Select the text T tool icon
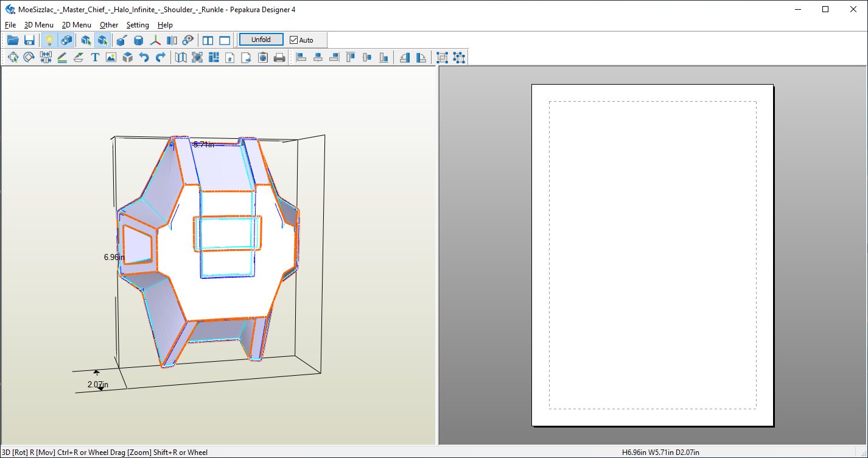Screen dimensions: 868x458 (x=95, y=57)
